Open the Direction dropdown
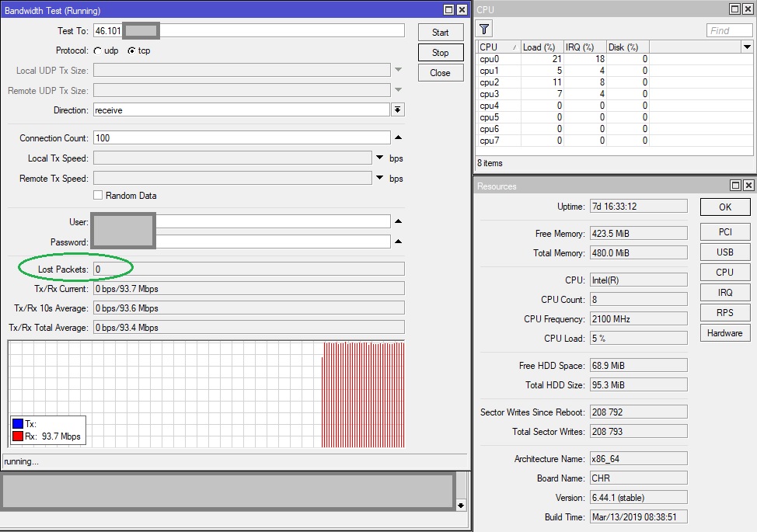This screenshot has height=532, width=757. click(397, 110)
